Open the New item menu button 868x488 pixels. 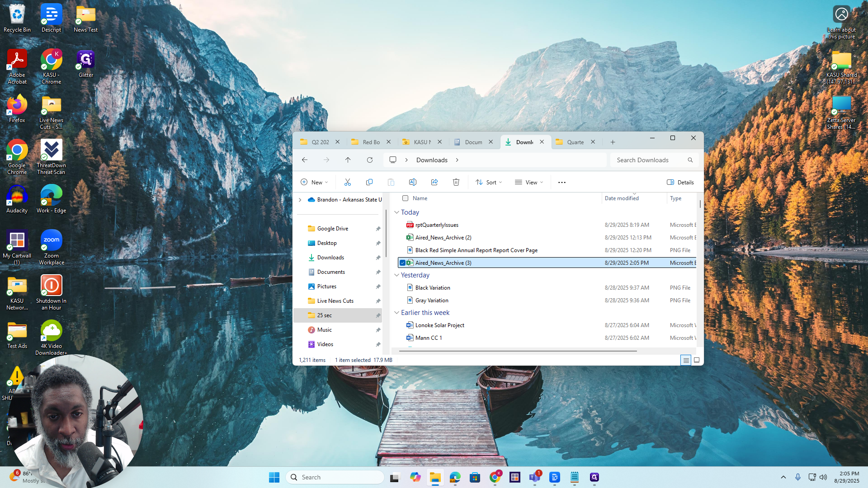click(314, 183)
